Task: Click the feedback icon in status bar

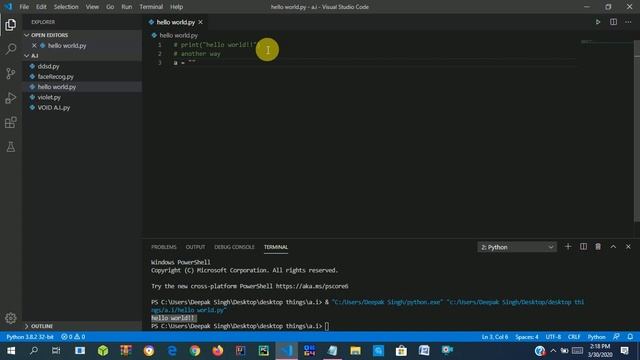Action: (616, 337)
